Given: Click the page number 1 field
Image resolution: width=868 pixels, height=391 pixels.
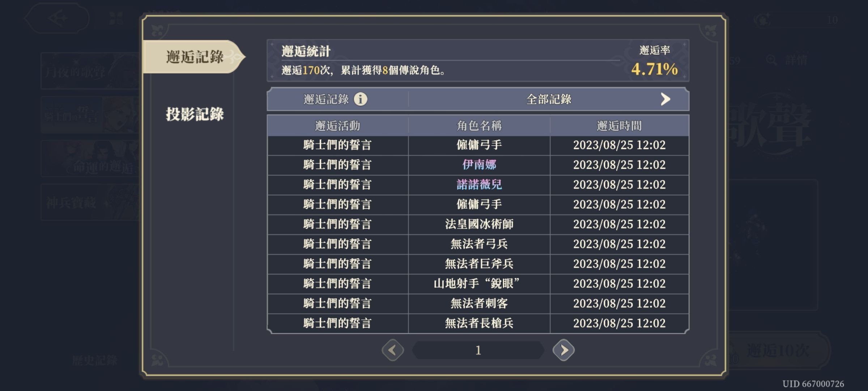Looking at the screenshot, I should (x=478, y=350).
